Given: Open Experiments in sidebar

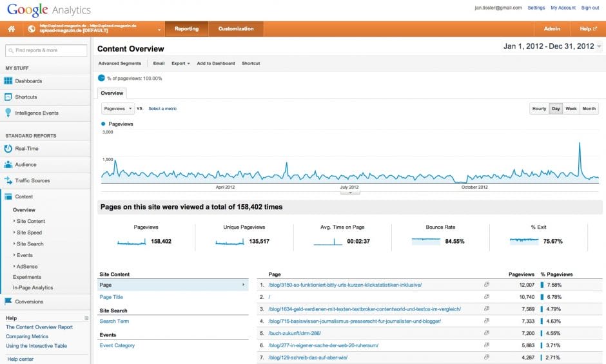Looking at the screenshot, I should [x=26, y=277].
